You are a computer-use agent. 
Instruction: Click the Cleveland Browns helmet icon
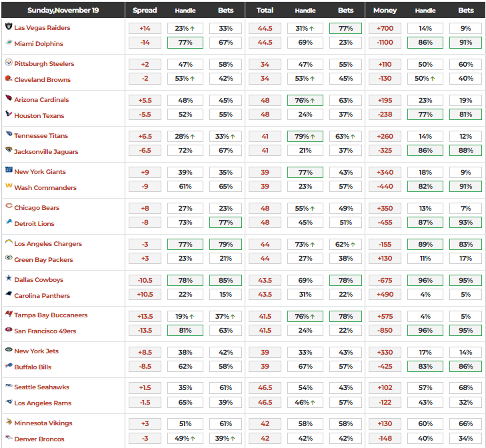pos(9,78)
